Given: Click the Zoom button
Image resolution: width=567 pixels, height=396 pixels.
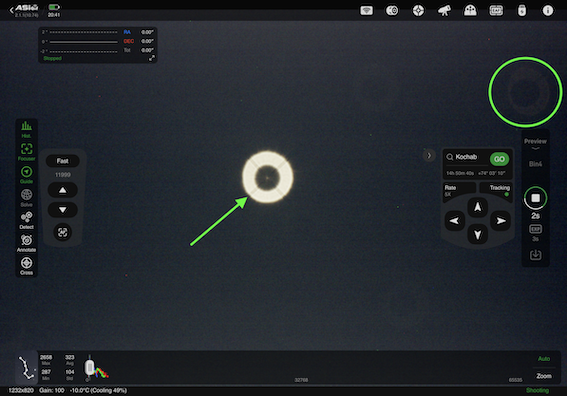Looking at the screenshot, I should [544, 376].
